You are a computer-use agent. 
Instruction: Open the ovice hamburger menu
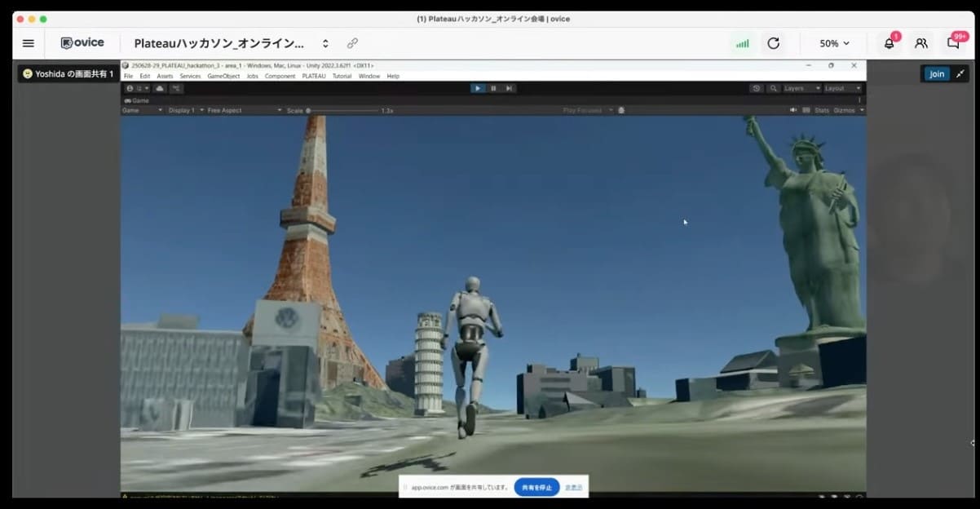[x=29, y=43]
